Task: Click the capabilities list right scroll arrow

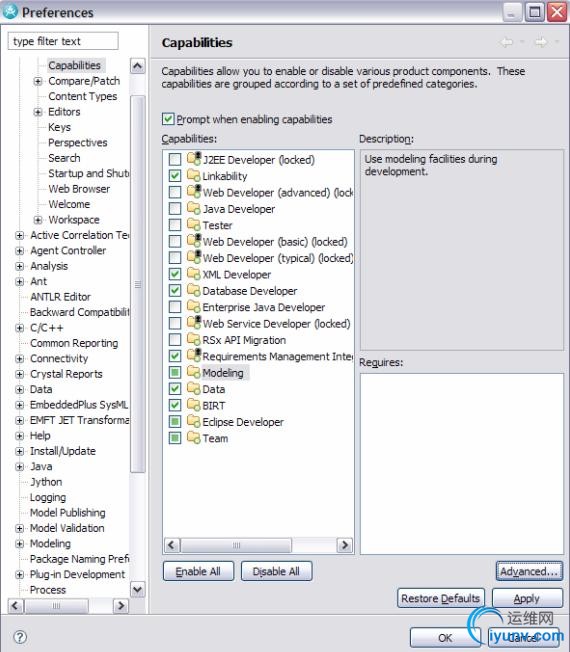Action: 345,545
